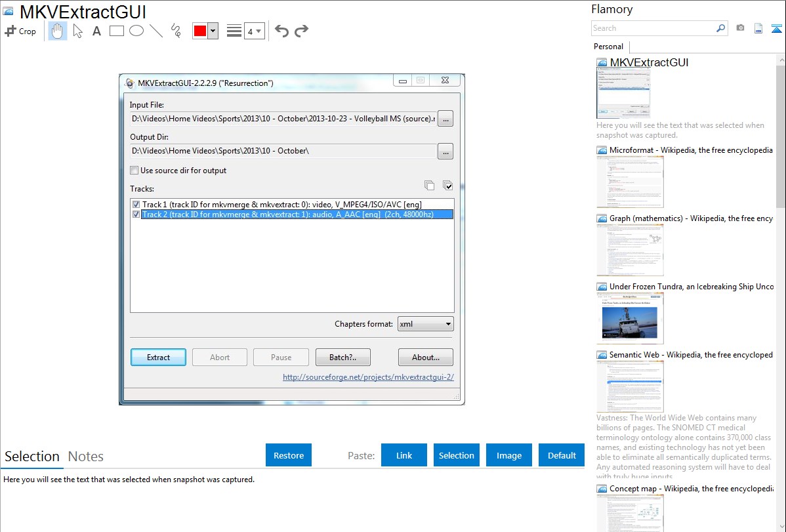Click into the Flamory Search field
The width and height of the screenshot is (786, 532).
tap(653, 28)
